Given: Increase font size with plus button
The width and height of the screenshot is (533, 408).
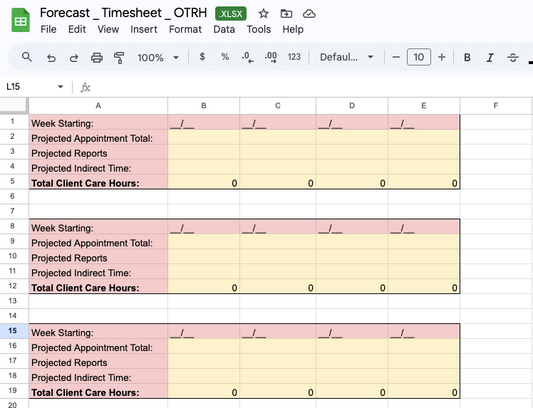Looking at the screenshot, I should 442,57.
